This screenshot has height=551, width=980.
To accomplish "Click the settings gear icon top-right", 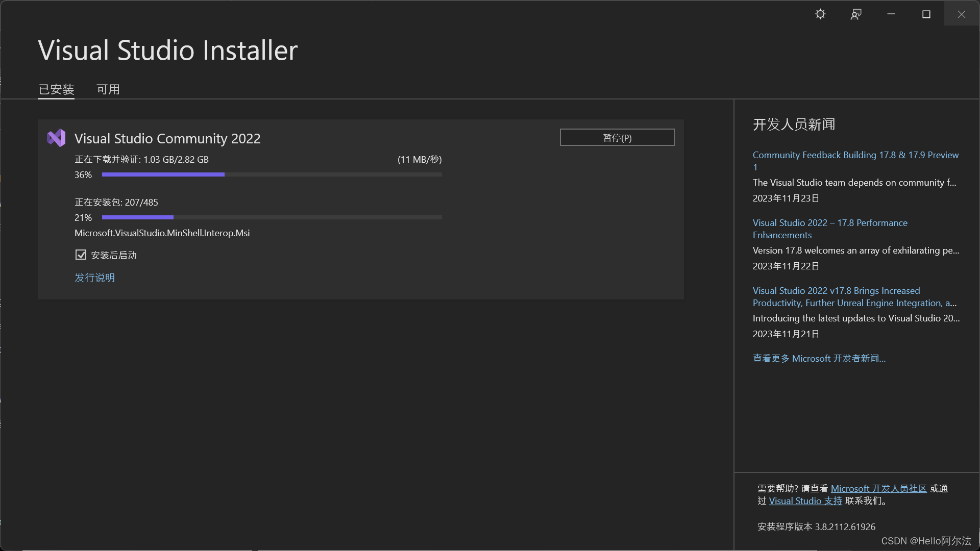I will (x=820, y=13).
